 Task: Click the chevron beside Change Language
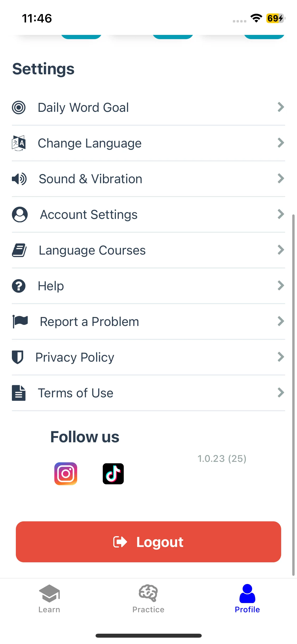pos(281,143)
